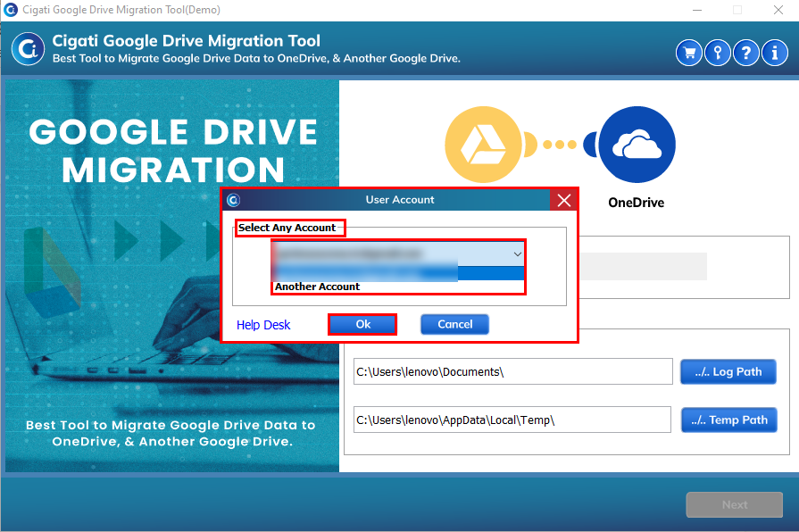The image size is (799, 532).
Task: Choose Another Account from the list
Action: click(x=317, y=287)
